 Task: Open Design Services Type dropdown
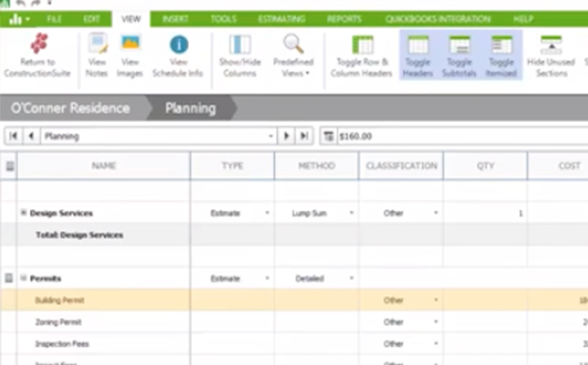click(x=267, y=213)
